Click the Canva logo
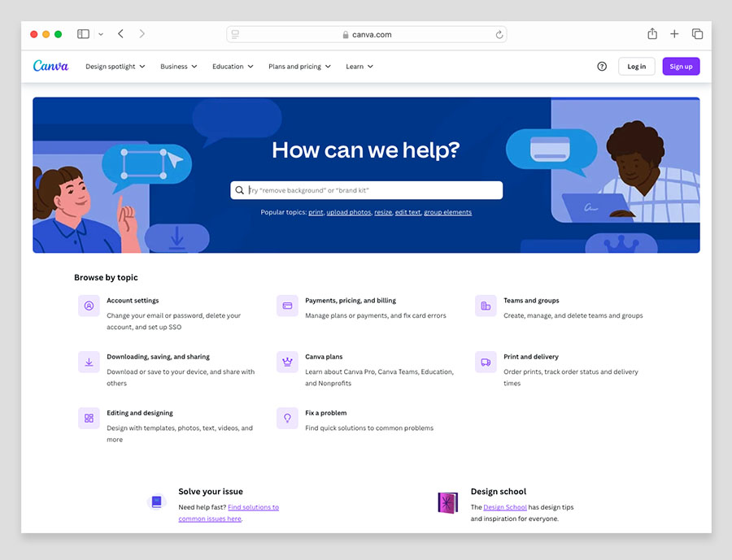The image size is (732, 560). [50, 66]
